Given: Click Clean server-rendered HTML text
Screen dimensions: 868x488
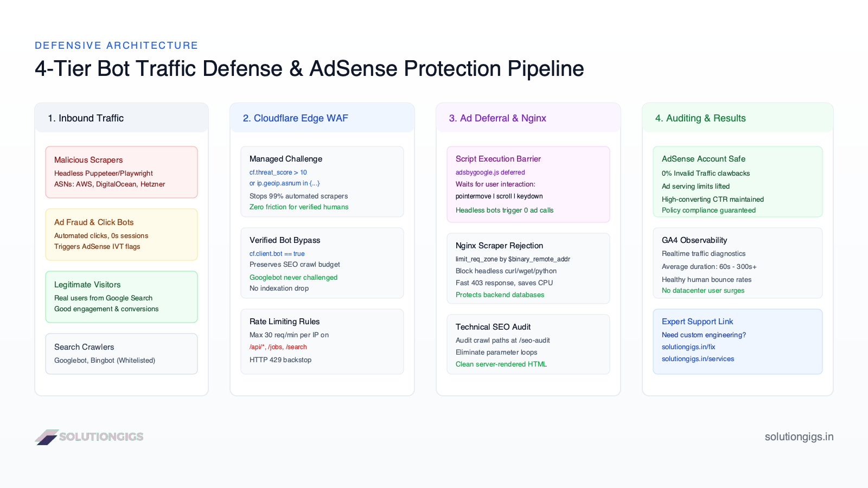Looking at the screenshot, I should click(x=501, y=364).
